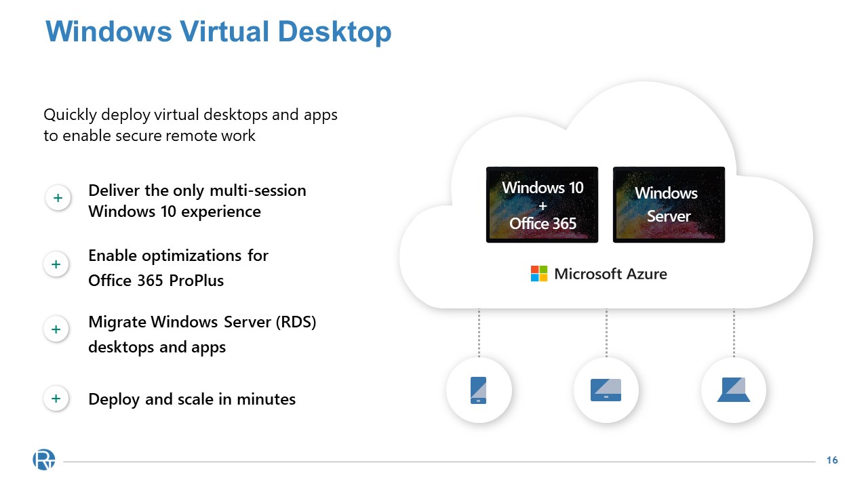Click the plus beside Deploy and scale
Viewport: 868px width, 488px height.
[x=56, y=399]
